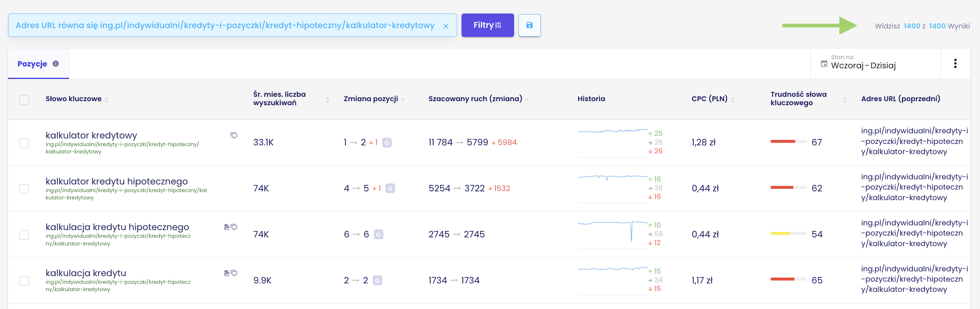Sort by Zmiana pozycji column arrow
980x309 pixels.
(x=403, y=100)
